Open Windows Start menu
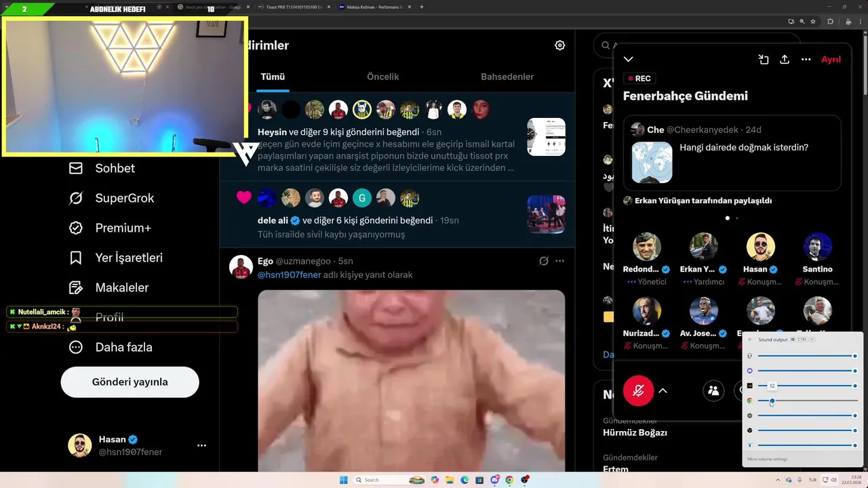Screen dimensions: 868x488 (343, 480)
